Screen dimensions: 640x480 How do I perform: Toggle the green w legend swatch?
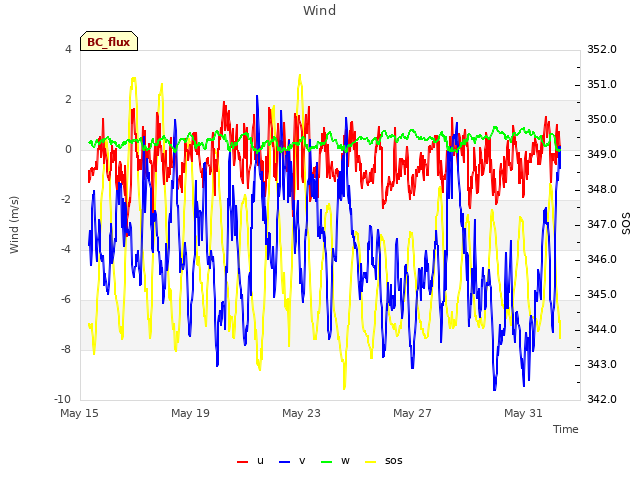327,462
